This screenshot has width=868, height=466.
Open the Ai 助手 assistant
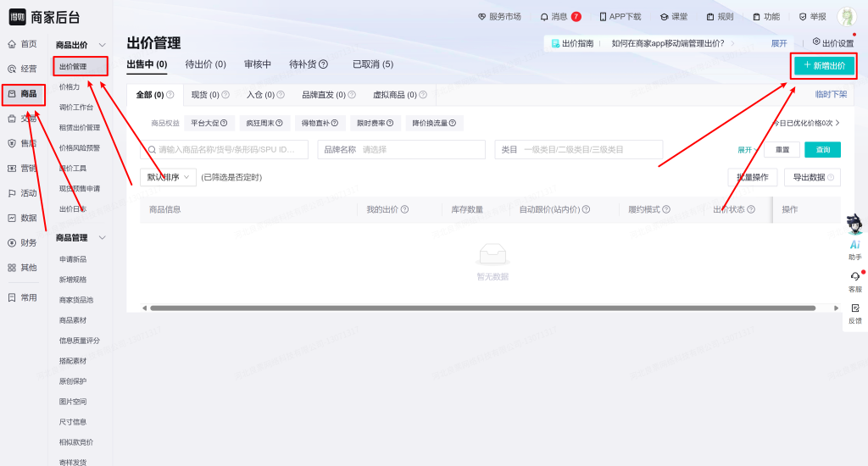pos(854,238)
